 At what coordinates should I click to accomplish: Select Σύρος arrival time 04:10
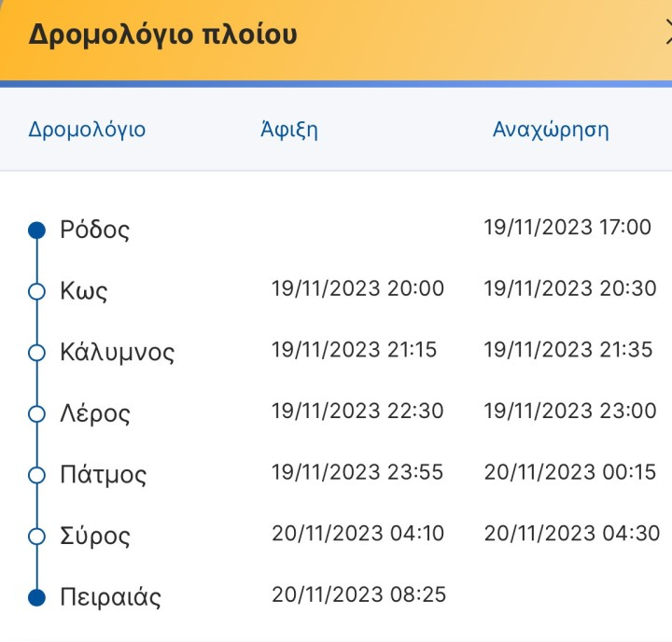(357, 534)
